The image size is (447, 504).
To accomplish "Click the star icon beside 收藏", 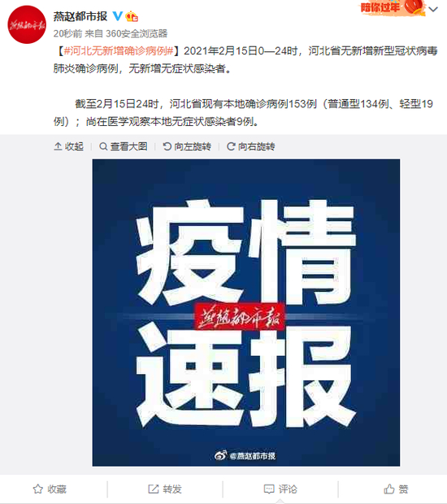I will click(38, 489).
